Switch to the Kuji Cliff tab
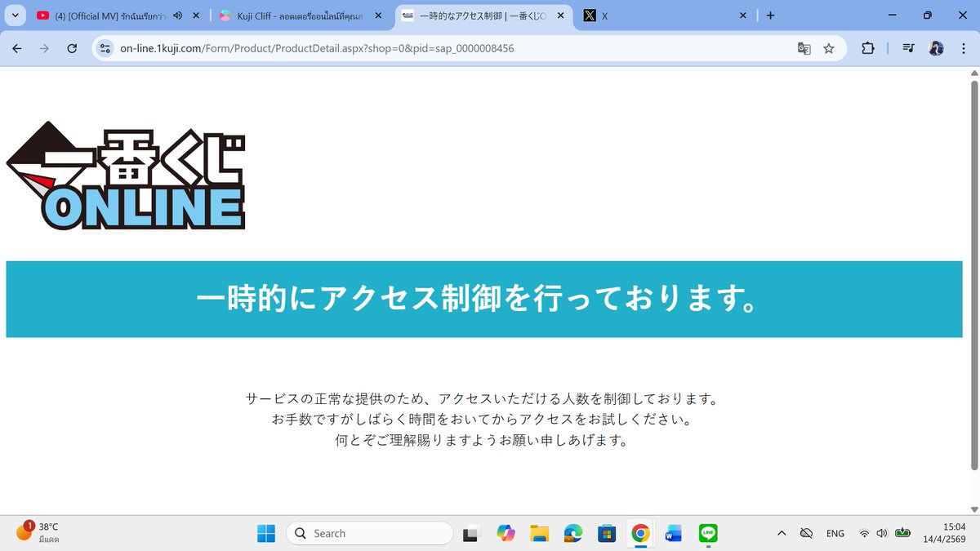Image resolution: width=980 pixels, height=551 pixels. pos(299,15)
